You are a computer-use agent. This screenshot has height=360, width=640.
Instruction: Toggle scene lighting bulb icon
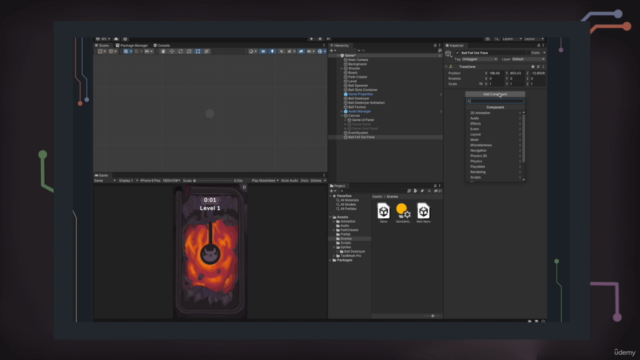click(272, 51)
